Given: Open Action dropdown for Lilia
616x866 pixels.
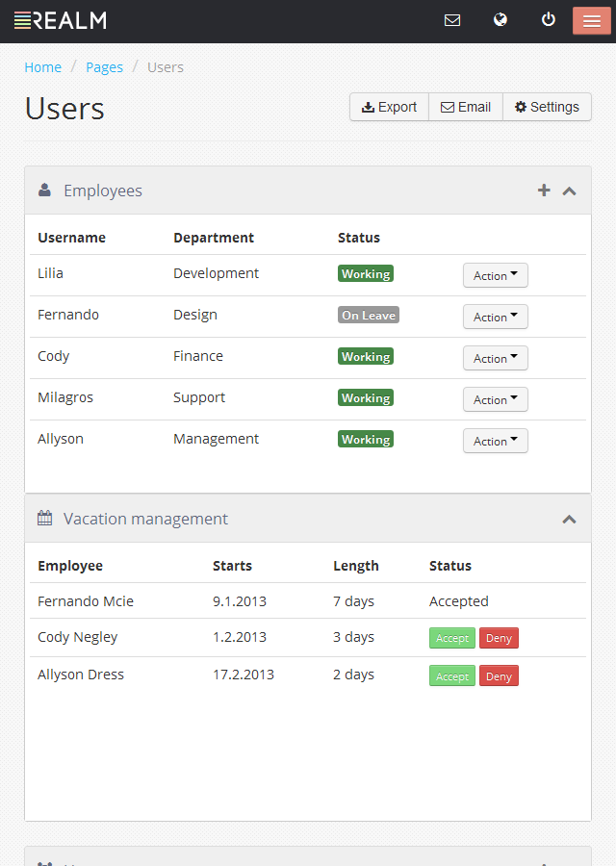Looking at the screenshot, I should point(496,275).
